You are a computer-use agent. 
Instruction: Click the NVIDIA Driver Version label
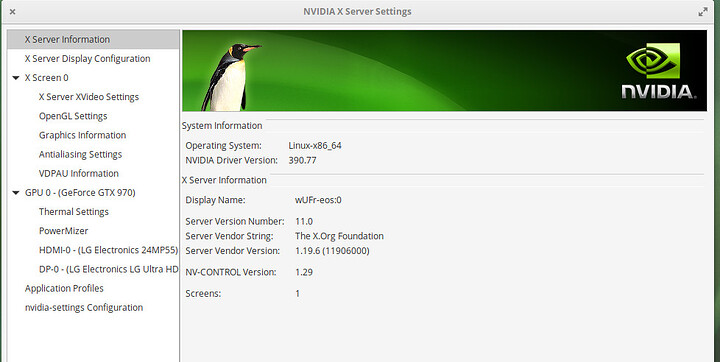pyautogui.click(x=231, y=160)
